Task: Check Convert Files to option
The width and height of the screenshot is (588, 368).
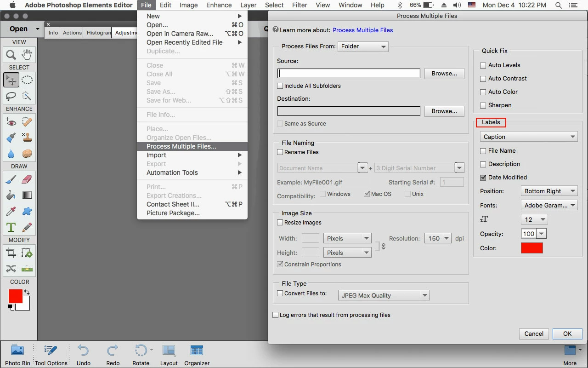Action: click(x=280, y=293)
